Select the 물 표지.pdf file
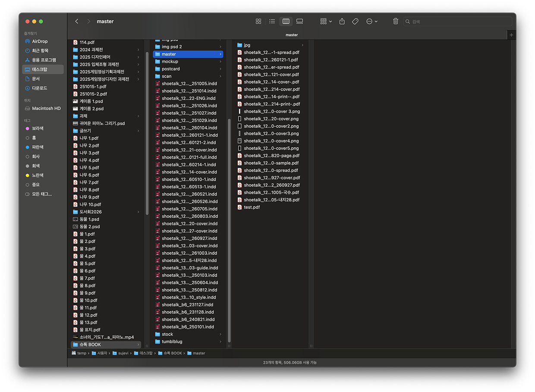Screen dimensions: 535x392 pos(106,329)
